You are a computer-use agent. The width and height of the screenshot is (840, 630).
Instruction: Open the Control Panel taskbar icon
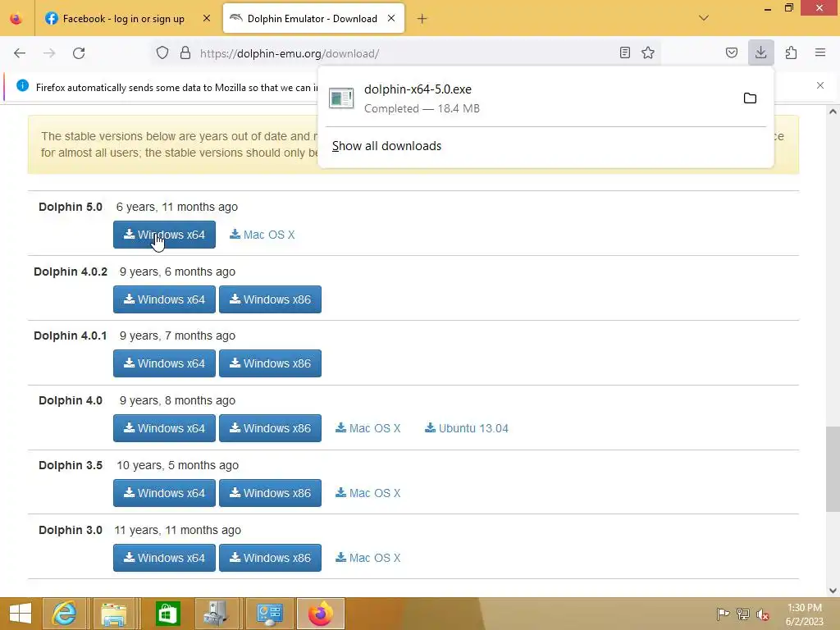pos(269,614)
